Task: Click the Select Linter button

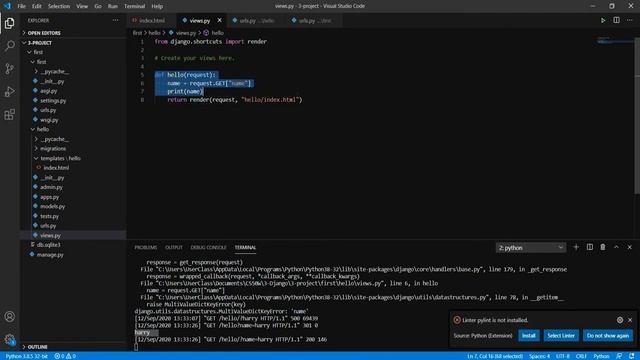Action: [x=561, y=336]
